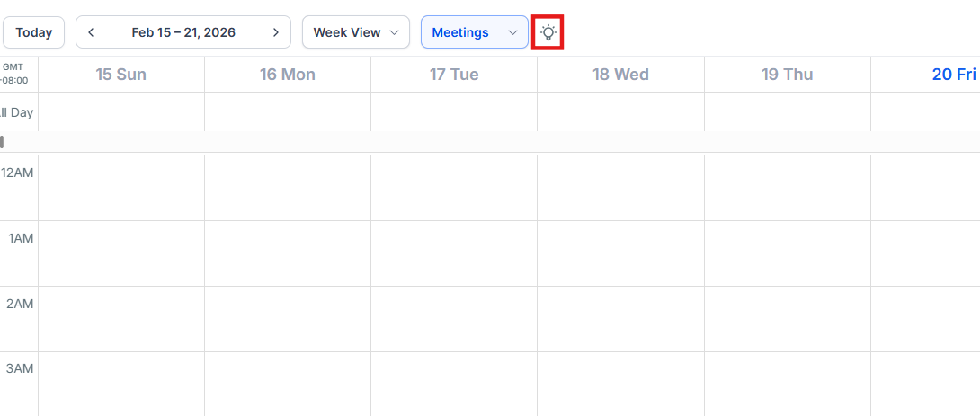This screenshot has width=980, height=416.
Task: Open the 17 Tue day header
Action: 454,75
